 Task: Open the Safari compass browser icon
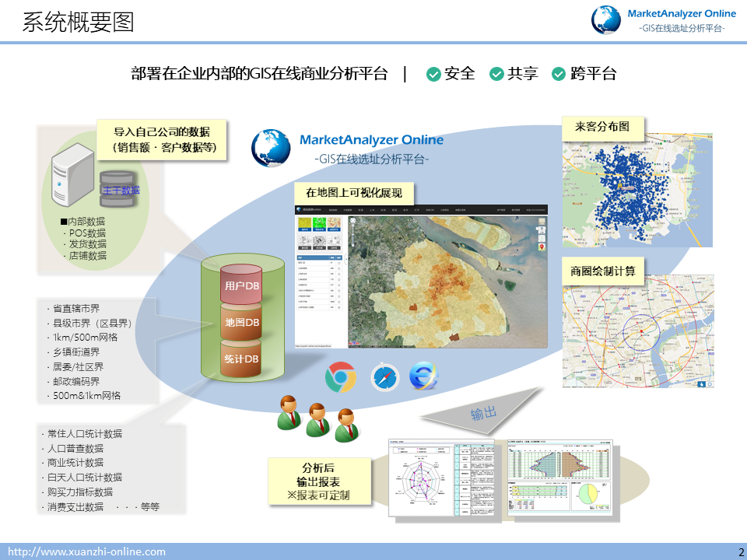(385, 377)
